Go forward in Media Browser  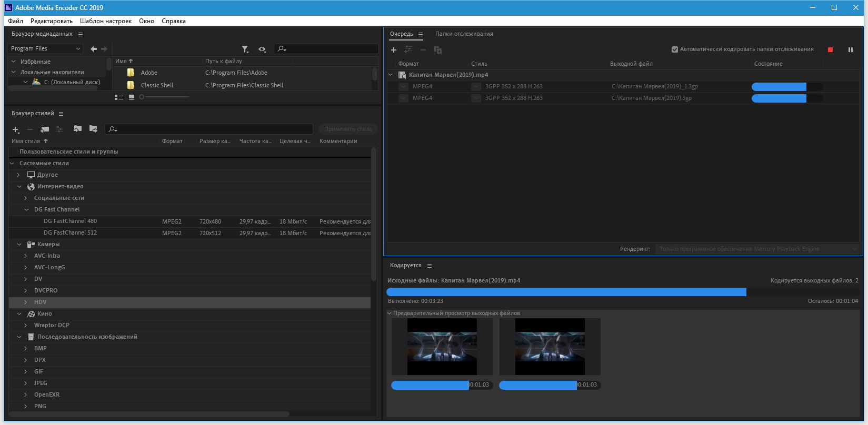104,49
